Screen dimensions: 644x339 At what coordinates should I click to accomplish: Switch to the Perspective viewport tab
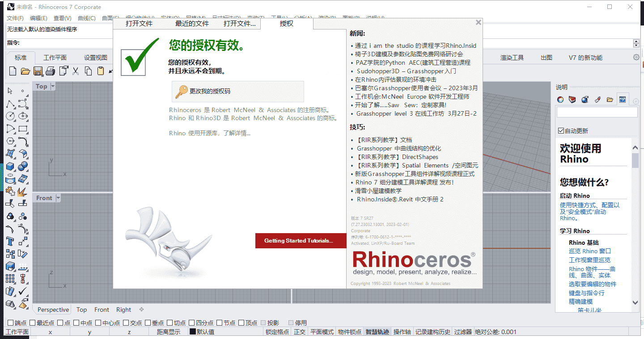tap(53, 310)
